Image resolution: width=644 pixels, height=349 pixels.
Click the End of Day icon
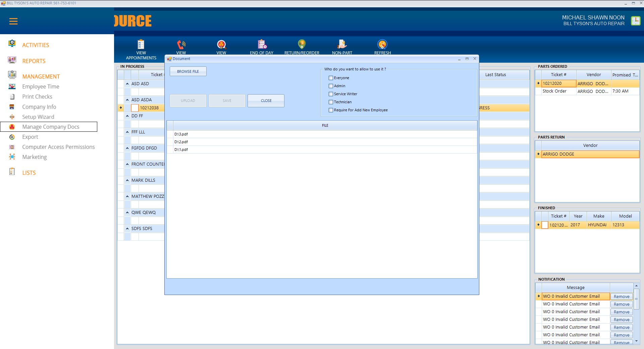coord(262,45)
